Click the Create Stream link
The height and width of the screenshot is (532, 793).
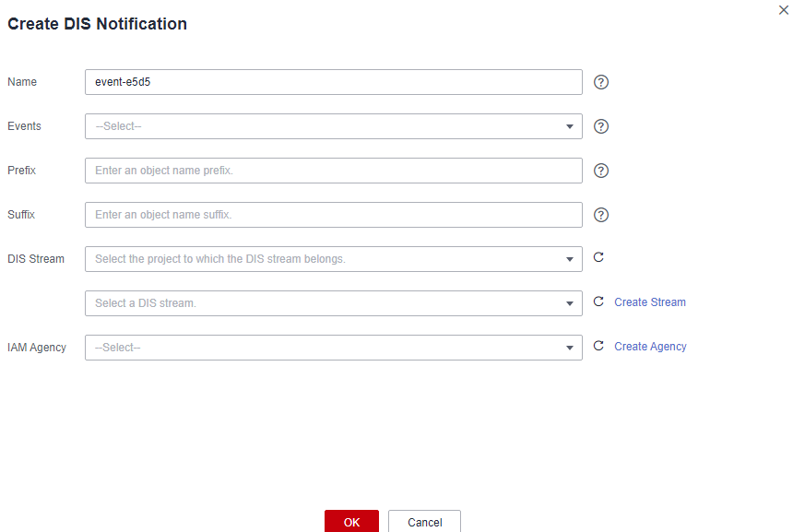[650, 302]
